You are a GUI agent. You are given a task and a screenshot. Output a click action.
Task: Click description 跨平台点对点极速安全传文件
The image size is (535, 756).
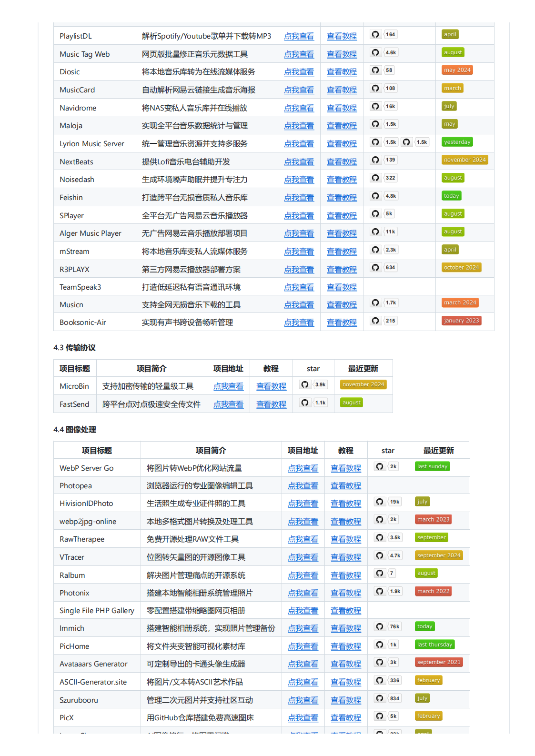(151, 404)
